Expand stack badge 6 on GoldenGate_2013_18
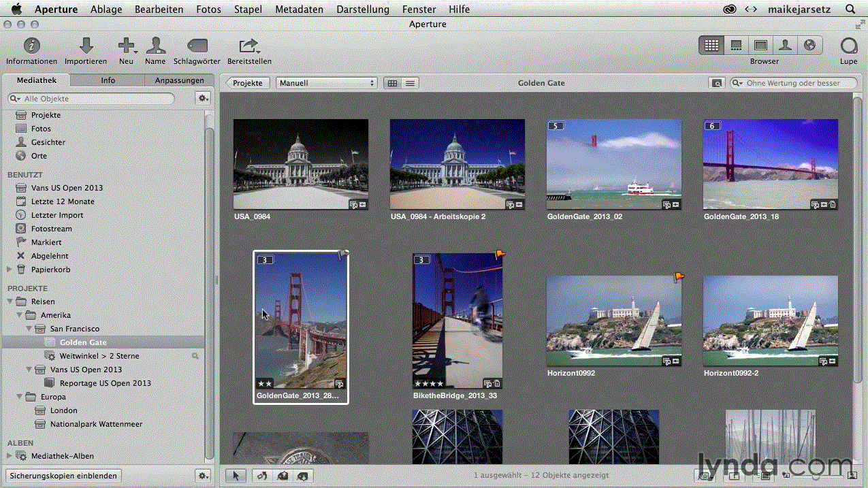The width and height of the screenshot is (868, 488). click(x=713, y=126)
